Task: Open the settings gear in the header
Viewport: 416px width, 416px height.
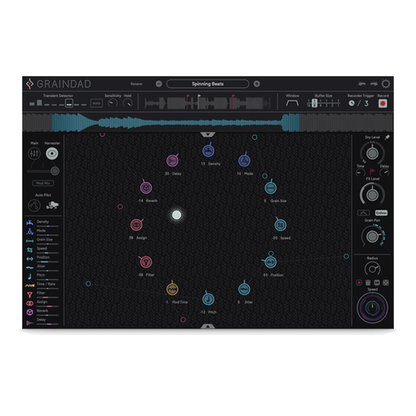Action: click(386, 84)
